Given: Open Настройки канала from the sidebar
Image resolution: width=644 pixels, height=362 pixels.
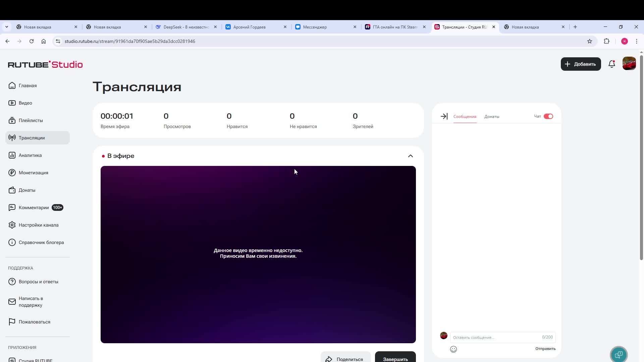Looking at the screenshot, I should [x=38, y=225].
